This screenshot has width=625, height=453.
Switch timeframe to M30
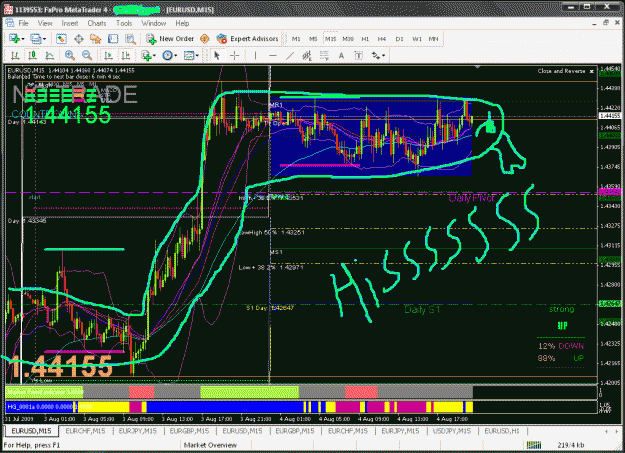pyautogui.click(x=348, y=39)
